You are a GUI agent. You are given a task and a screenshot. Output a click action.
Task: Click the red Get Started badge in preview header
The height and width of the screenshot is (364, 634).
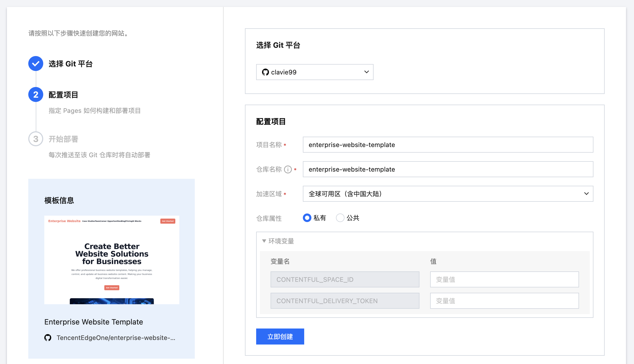click(168, 221)
